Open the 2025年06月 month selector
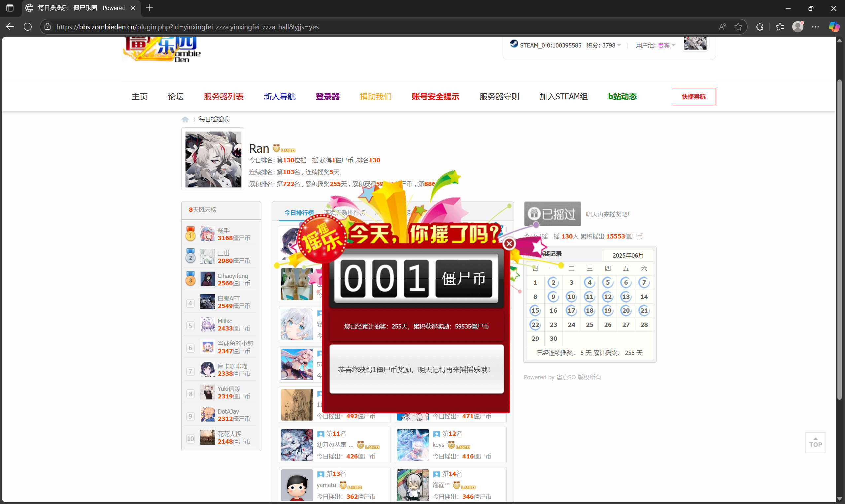This screenshot has height=504, width=845. pos(628,256)
